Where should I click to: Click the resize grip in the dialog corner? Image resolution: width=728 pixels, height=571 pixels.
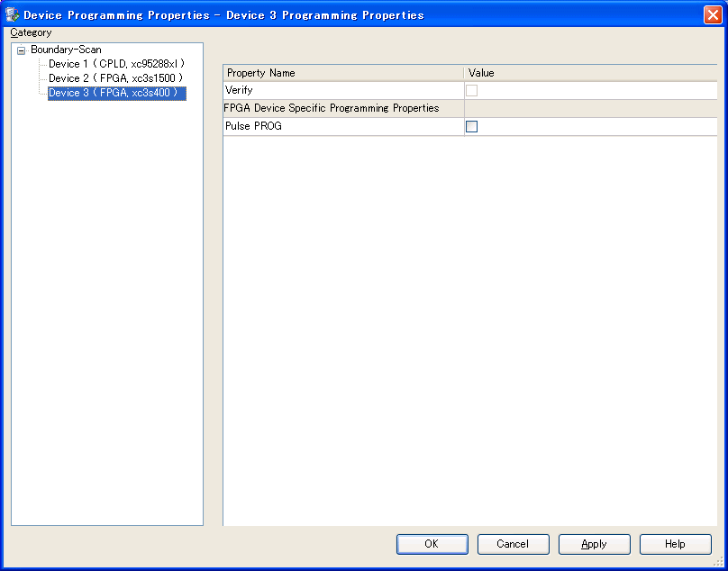[x=718, y=561]
